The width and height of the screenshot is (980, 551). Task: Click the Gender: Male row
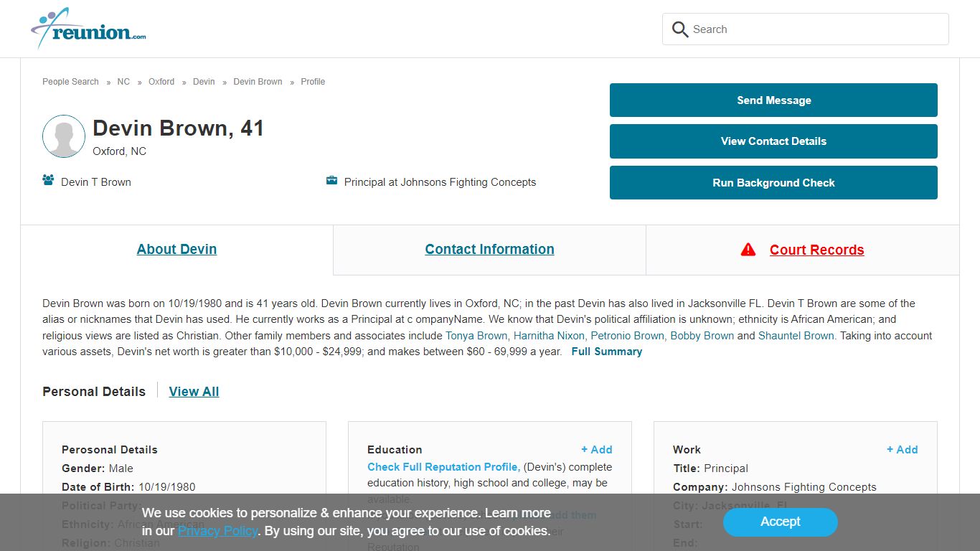[x=98, y=468]
